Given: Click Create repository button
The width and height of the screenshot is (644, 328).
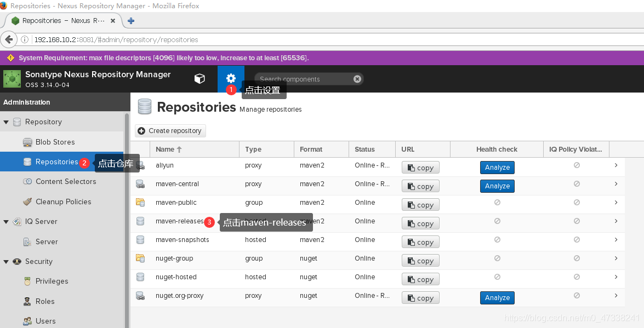Looking at the screenshot, I should point(170,131).
